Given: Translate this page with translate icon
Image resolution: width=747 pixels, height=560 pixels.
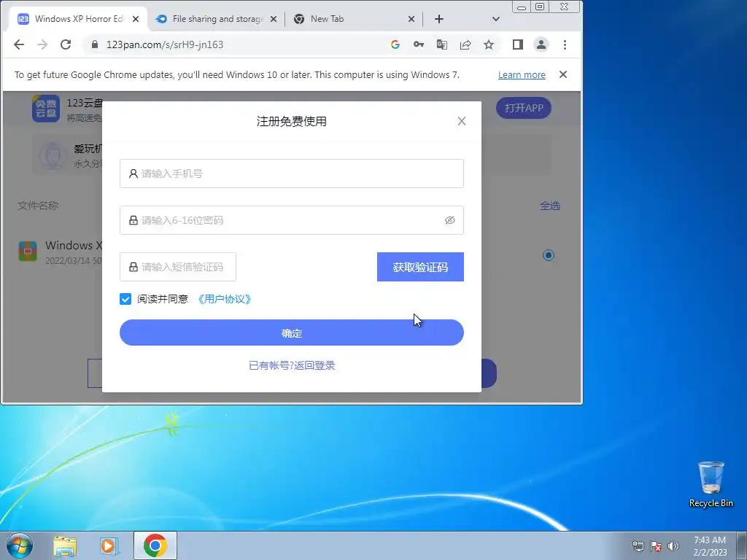Looking at the screenshot, I should click(x=441, y=44).
